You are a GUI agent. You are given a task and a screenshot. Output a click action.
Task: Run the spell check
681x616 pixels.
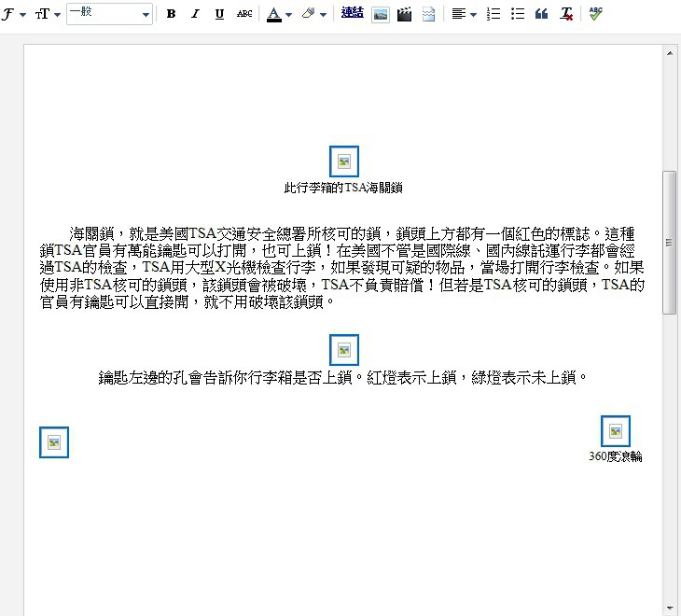(x=596, y=14)
